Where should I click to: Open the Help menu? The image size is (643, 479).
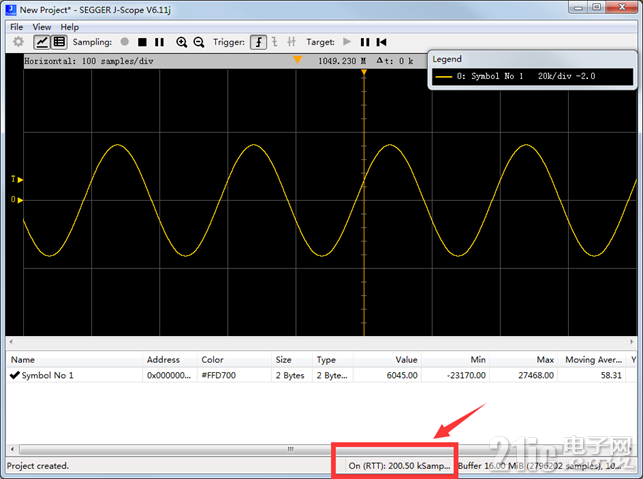point(70,27)
